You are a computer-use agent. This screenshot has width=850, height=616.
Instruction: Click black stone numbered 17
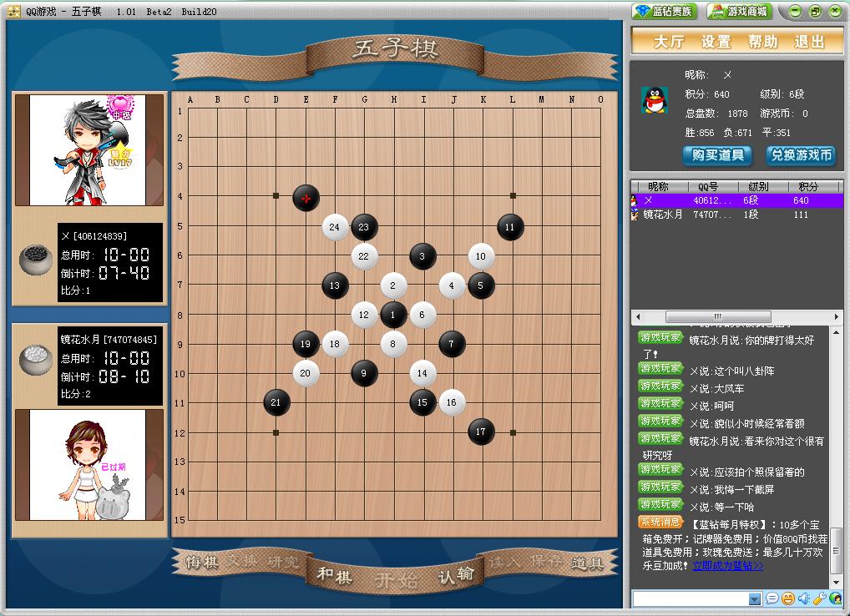[481, 432]
